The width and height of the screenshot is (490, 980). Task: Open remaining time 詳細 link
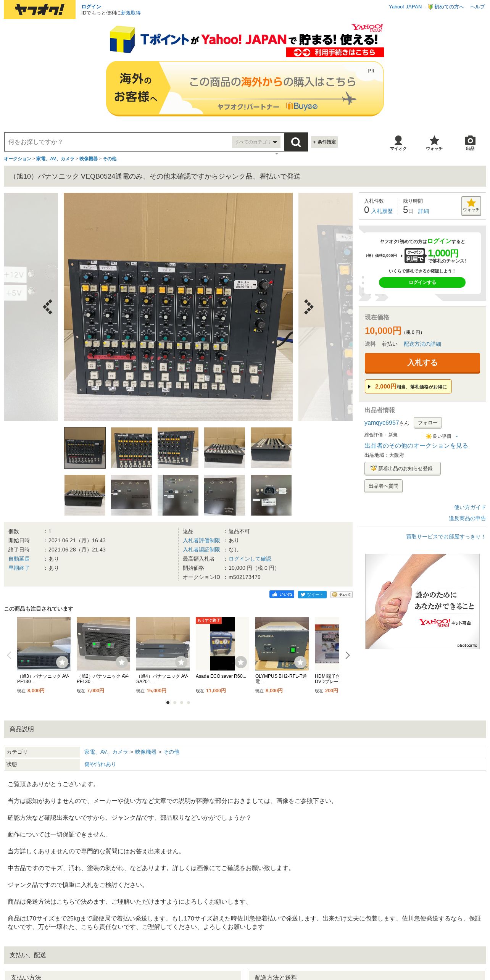(424, 211)
